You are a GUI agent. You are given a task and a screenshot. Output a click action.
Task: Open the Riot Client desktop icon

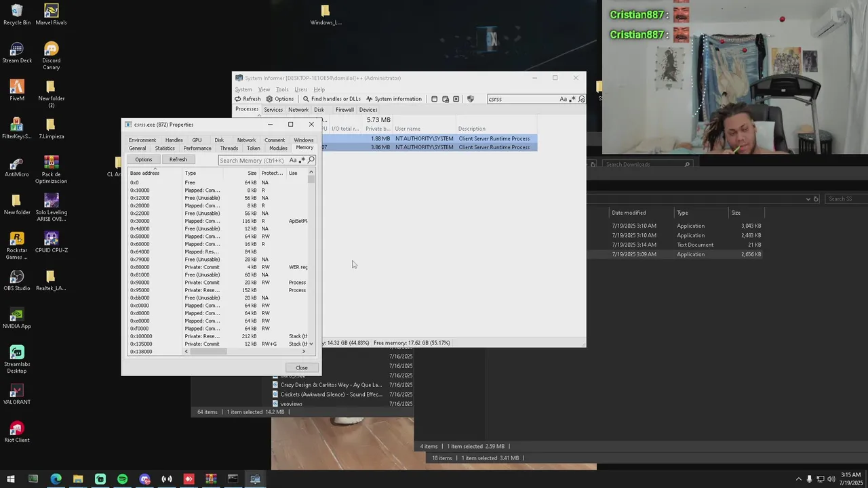click(17, 432)
